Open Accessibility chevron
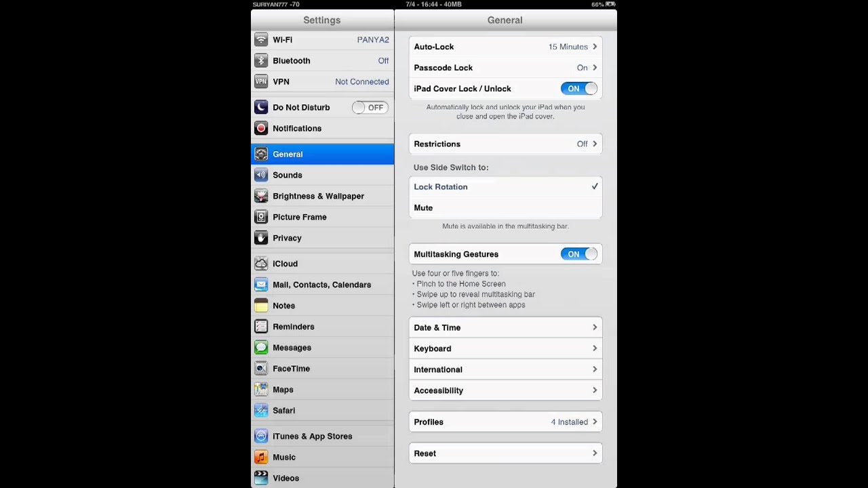The image size is (868, 488). (595, 390)
